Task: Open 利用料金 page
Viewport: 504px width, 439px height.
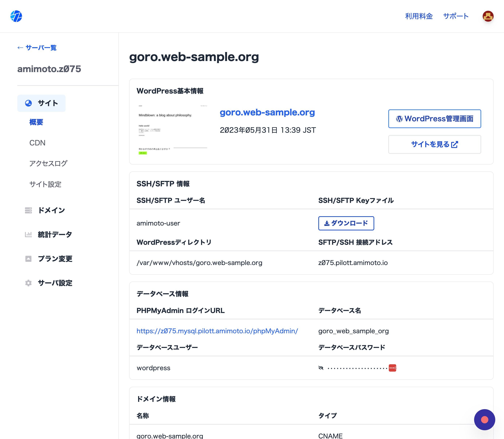Action: (x=419, y=16)
